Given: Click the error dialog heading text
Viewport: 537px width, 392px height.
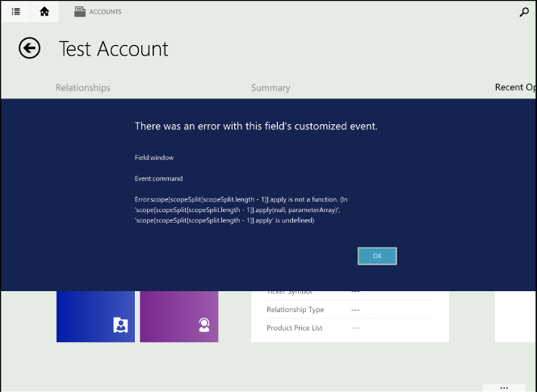Looking at the screenshot, I should pyautogui.click(x=256, y=126).
